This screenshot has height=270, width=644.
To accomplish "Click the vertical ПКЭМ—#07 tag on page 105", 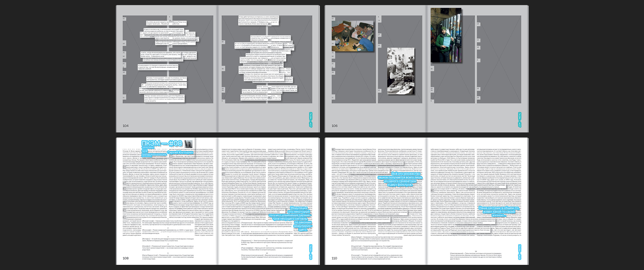I will [311, 120].
